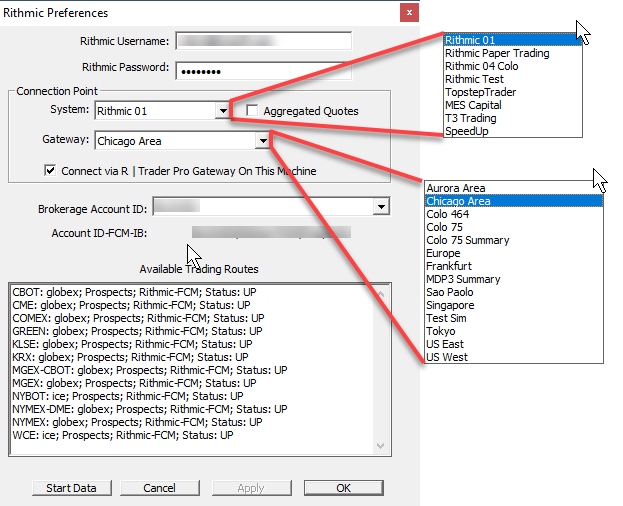Open the System dropdown arrow
The image size is (623, 506).
[222, 110]
